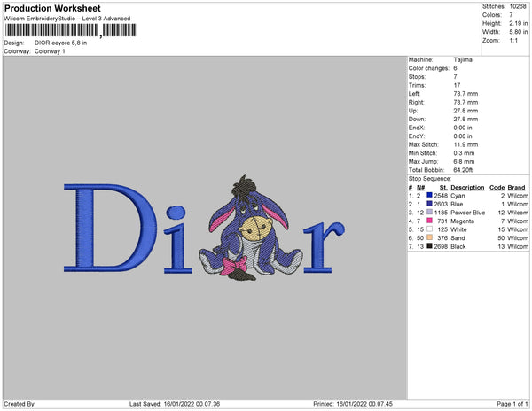Click the Eeyore embroidery design preview
Image resolution: width=532 pixels, height=411 pixels.
click(251, 228)
